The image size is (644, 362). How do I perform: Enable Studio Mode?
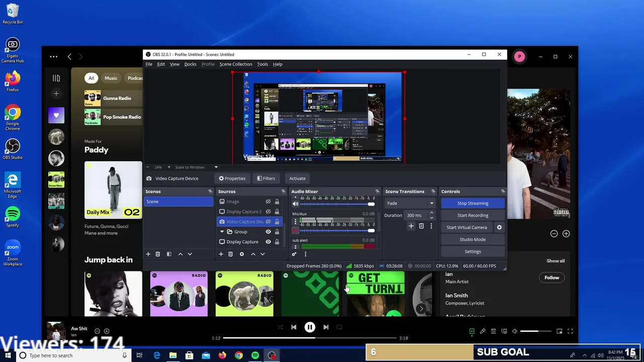[x=472, y=239]
